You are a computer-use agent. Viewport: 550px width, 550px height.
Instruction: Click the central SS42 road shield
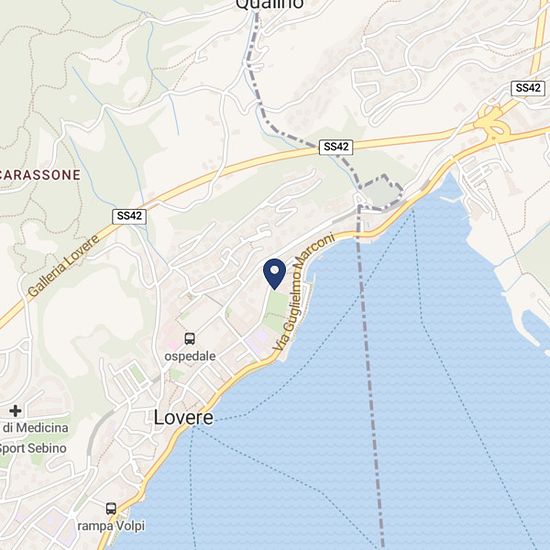point(336,147)
